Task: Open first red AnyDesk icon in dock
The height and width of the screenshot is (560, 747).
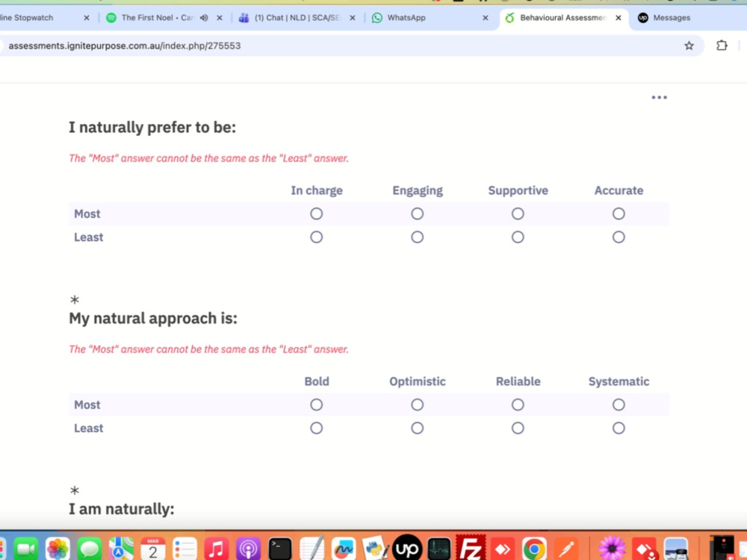Action: pos(503,549)
